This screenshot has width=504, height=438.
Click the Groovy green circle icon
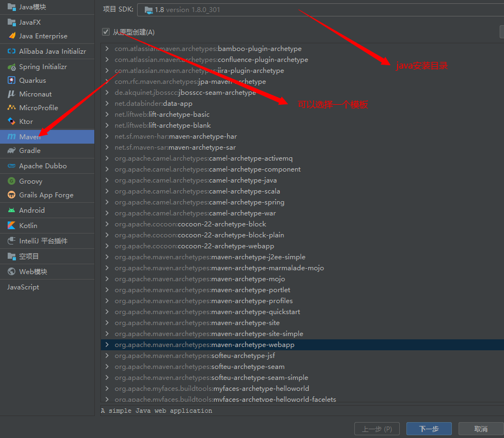[x=12, y=181]
